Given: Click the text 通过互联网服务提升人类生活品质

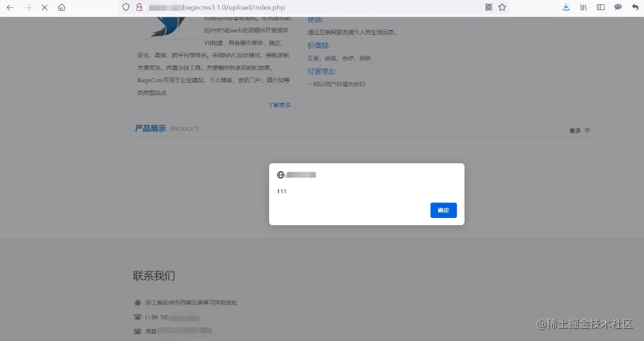Looking at the screenshot, I should tap(353, 32).
